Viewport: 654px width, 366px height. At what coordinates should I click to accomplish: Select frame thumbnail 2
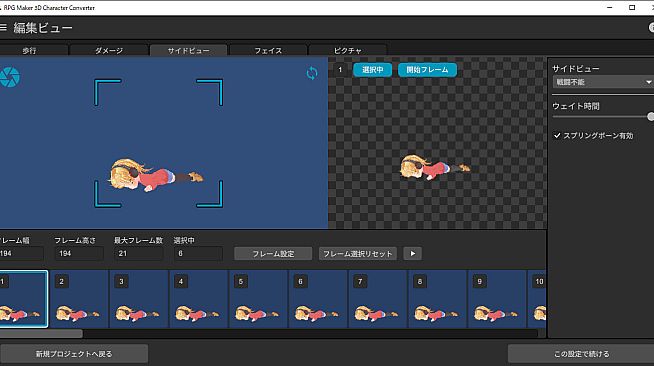[79, 299]
